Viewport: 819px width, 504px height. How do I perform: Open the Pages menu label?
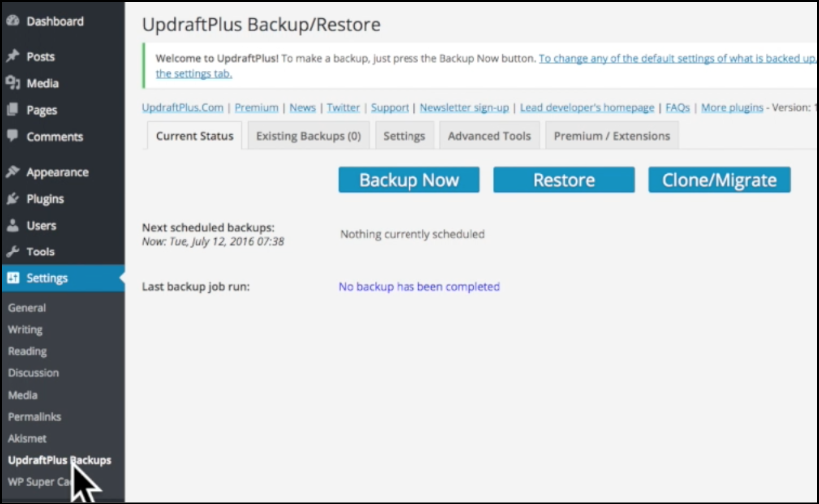tap(42, 110)
